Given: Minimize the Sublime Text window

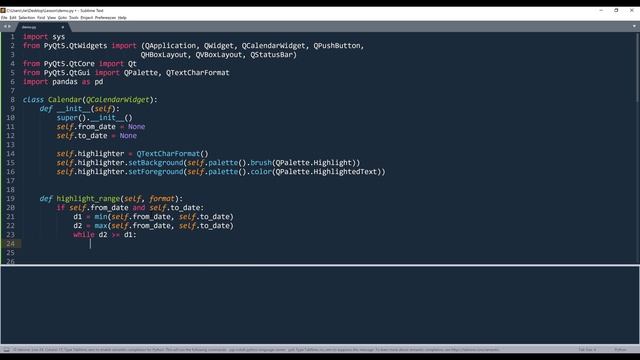Looking at the screenshot, I should tap(601, 10).
